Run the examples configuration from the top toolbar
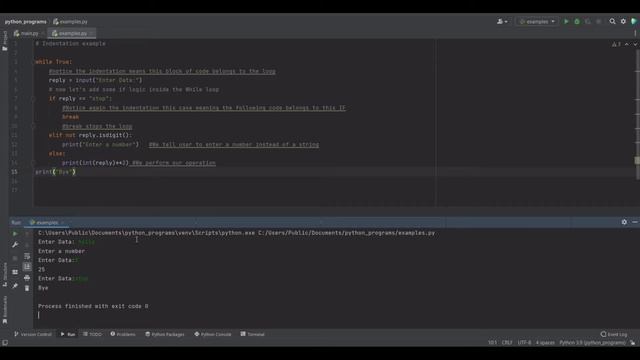Image resolution: width=640 pixels, height=360 pixels. pyautogui.click(x=566, y=21)
